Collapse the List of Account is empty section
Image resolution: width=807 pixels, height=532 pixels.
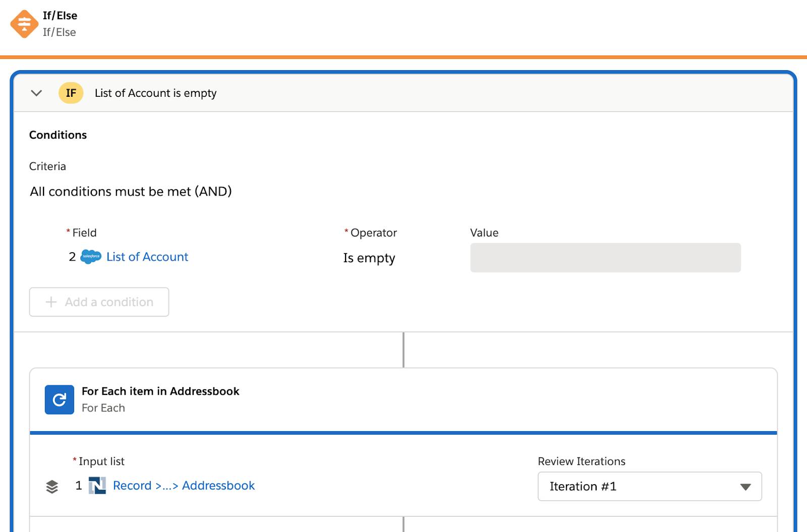pyautogui.click(x=36, y=93)
